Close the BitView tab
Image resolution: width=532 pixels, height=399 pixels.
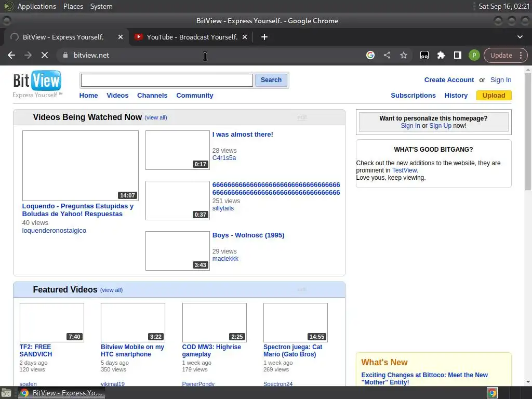click(x=121, y=37)
